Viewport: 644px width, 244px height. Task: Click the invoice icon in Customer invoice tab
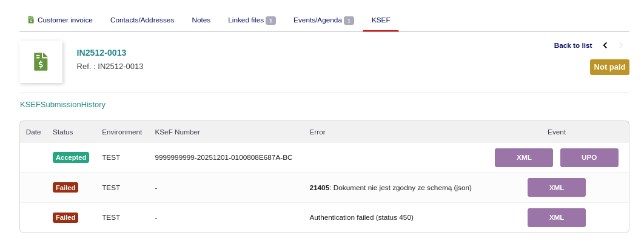coord(31,20)
